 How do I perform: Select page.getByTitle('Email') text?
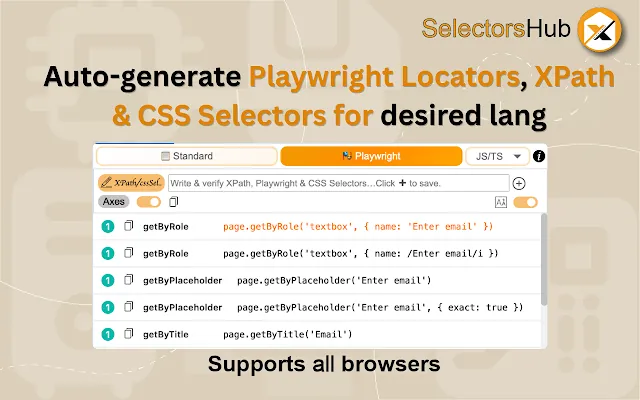(287, 335)
